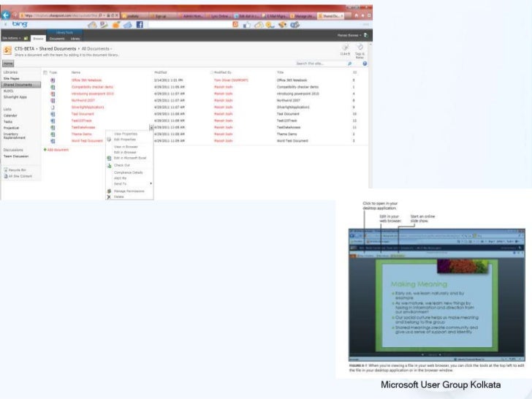Click the Add document link
Viewport: 532px width, 399px height.
click(58, 150)
